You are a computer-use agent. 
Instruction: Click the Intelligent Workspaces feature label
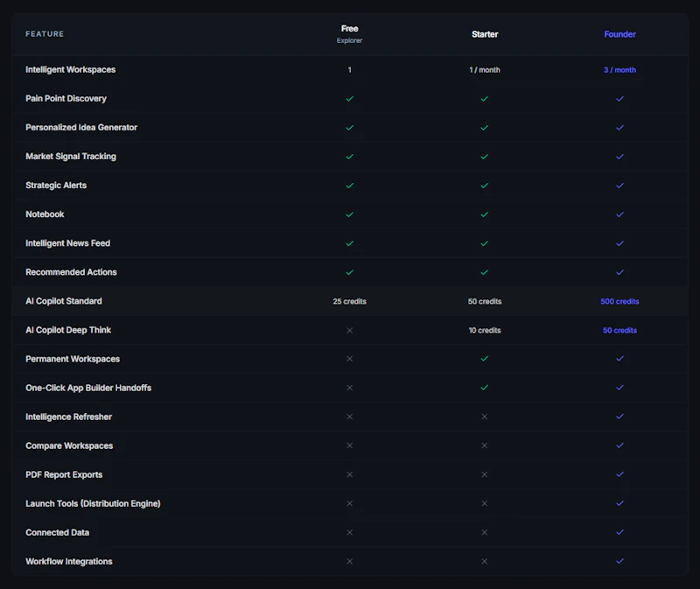click(x=71, y=70)
